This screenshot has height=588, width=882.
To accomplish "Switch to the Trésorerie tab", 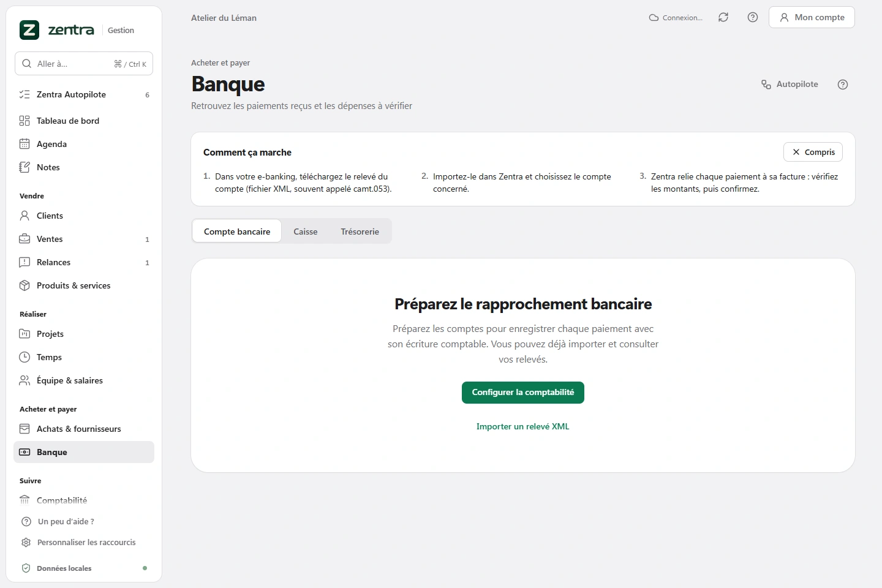I will point(360,232).
